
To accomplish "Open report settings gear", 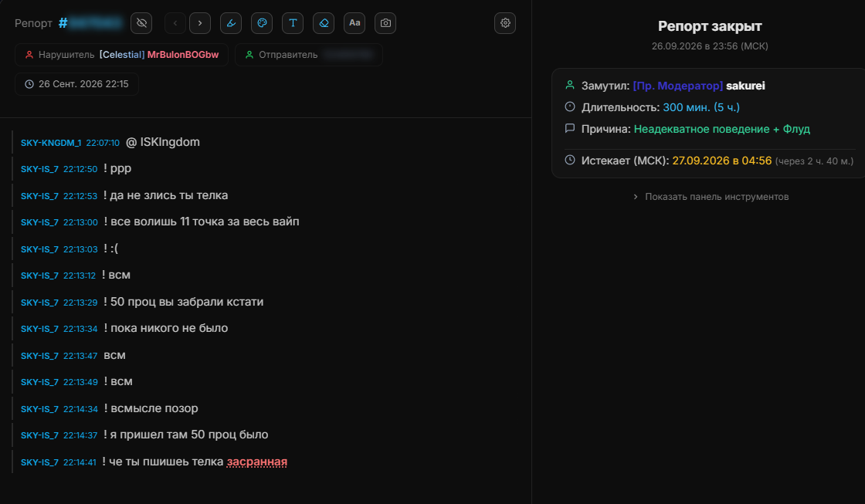I will coord(505,23).
